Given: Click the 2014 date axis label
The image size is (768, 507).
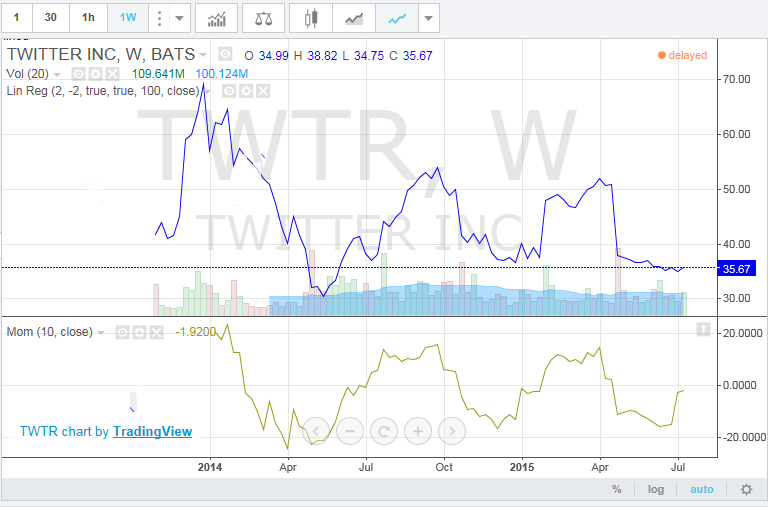Looking at the screenshot, I should point(210,467).
